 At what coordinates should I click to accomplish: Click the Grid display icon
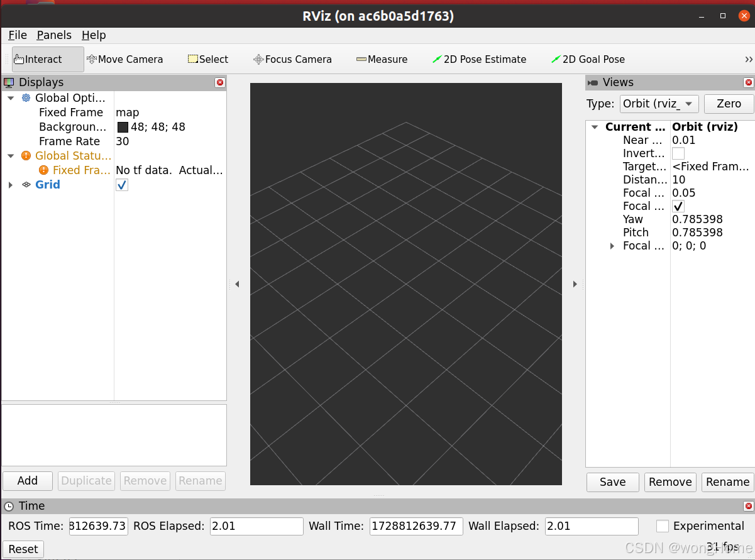coord(26,185)
